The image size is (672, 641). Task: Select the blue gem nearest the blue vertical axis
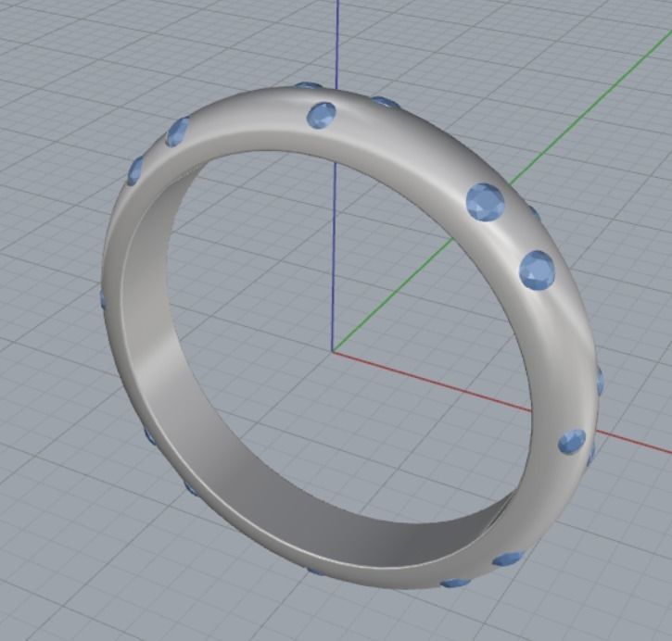pos(322,115)
